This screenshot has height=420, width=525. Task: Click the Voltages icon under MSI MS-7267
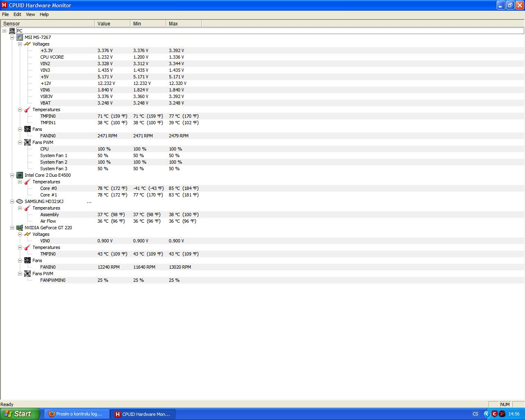[27, 44]
